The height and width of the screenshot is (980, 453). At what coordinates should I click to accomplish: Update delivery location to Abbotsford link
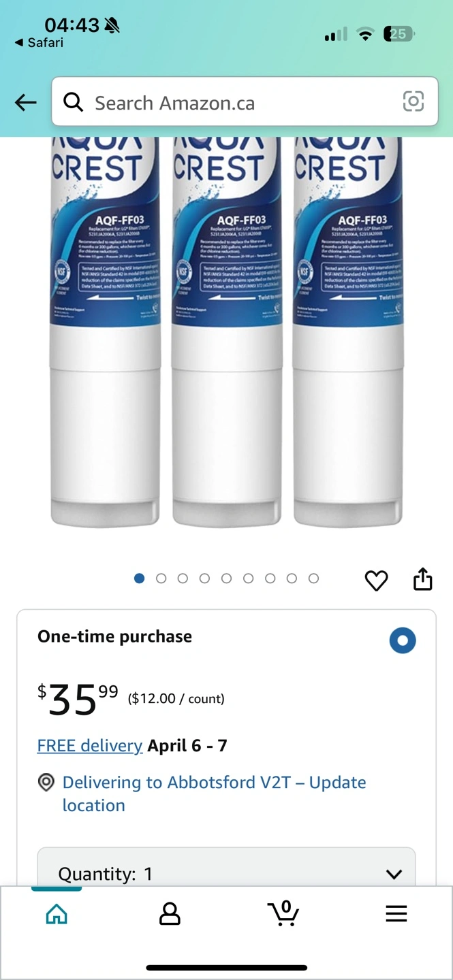[215, 794]
